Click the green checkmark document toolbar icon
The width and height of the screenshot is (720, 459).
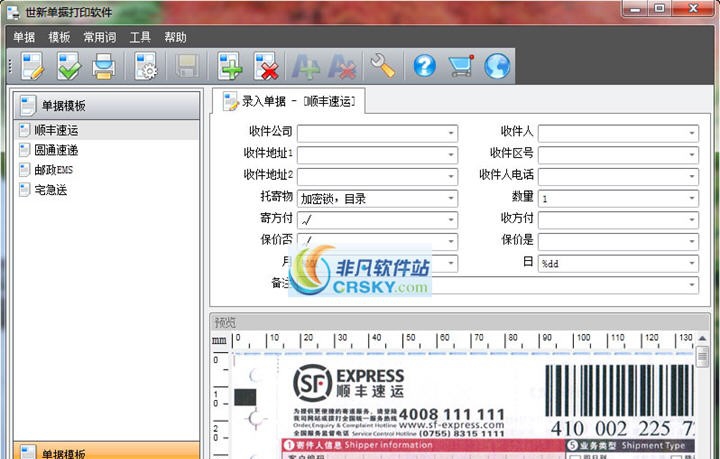pyautogui.click(x=68, y=66)
